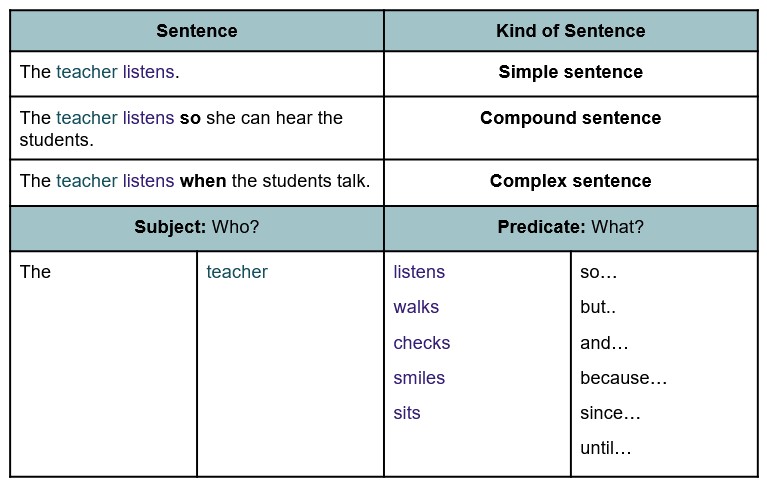This screenshot has height=483, width=767.
Task: Click the bold word "so" in the compound example
Action: [190, 118]
